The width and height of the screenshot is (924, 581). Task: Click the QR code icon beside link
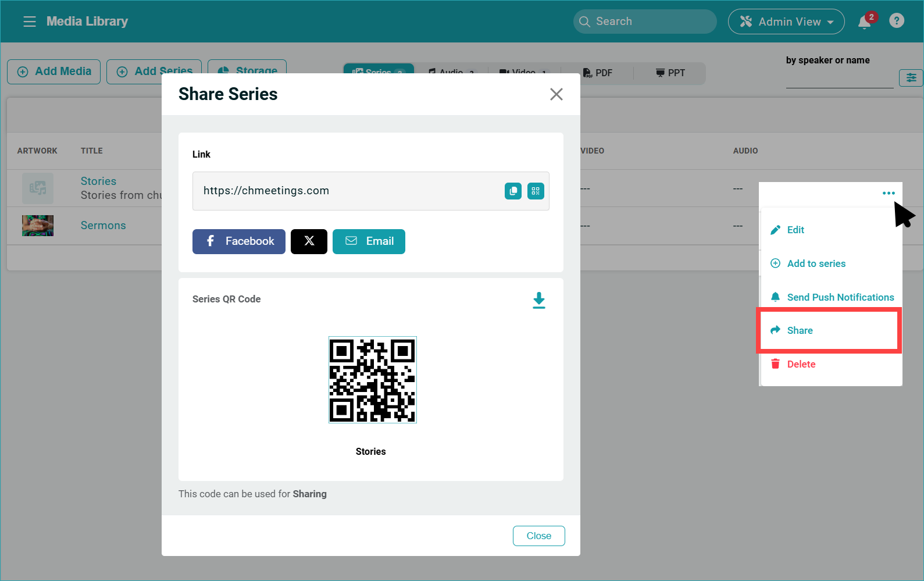click(x=536, y=191)
